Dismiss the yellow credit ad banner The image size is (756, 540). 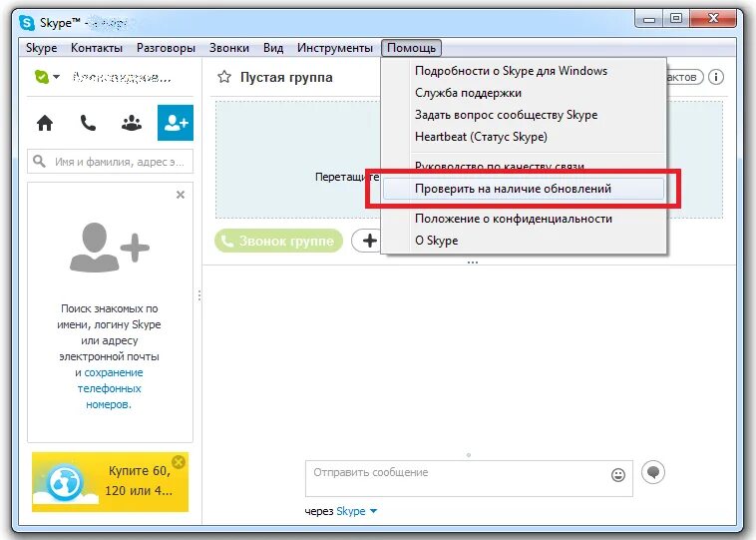click(x=179, y=462)
